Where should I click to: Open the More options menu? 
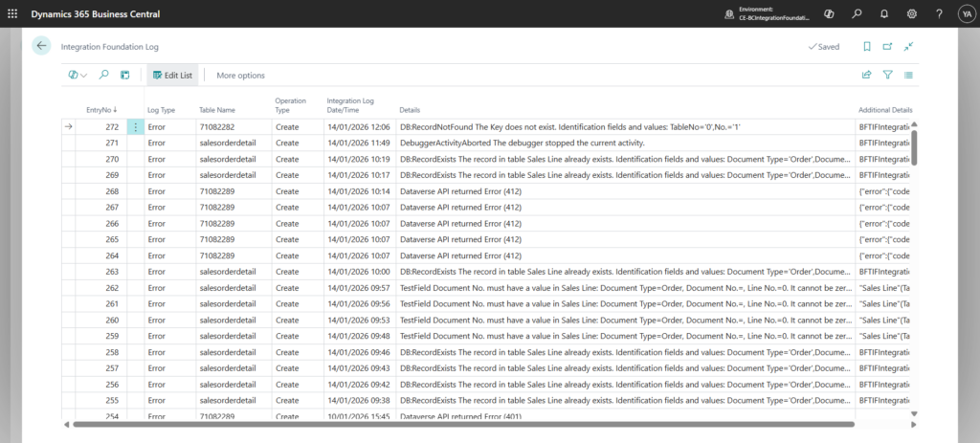[240, 75]
